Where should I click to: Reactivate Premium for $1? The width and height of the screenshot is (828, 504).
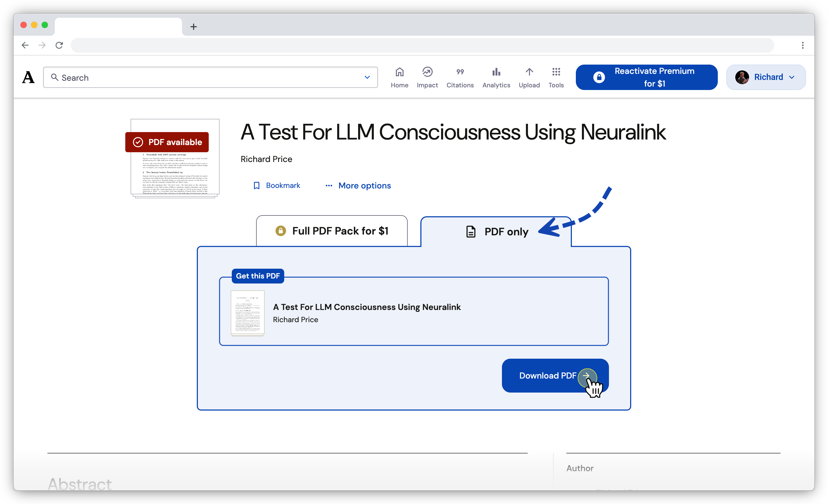(647, 77)
